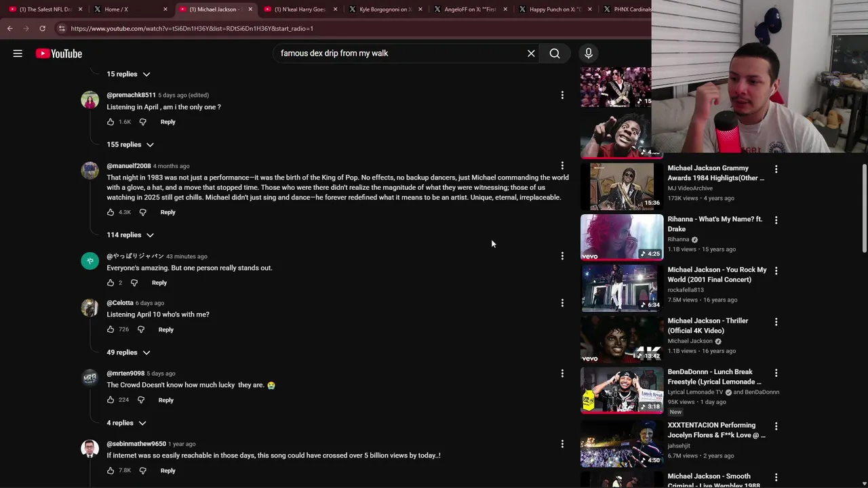Reply to @manuelf2008's comment
Viewport: 868px width, 488px height.
(x=168, y=212)
